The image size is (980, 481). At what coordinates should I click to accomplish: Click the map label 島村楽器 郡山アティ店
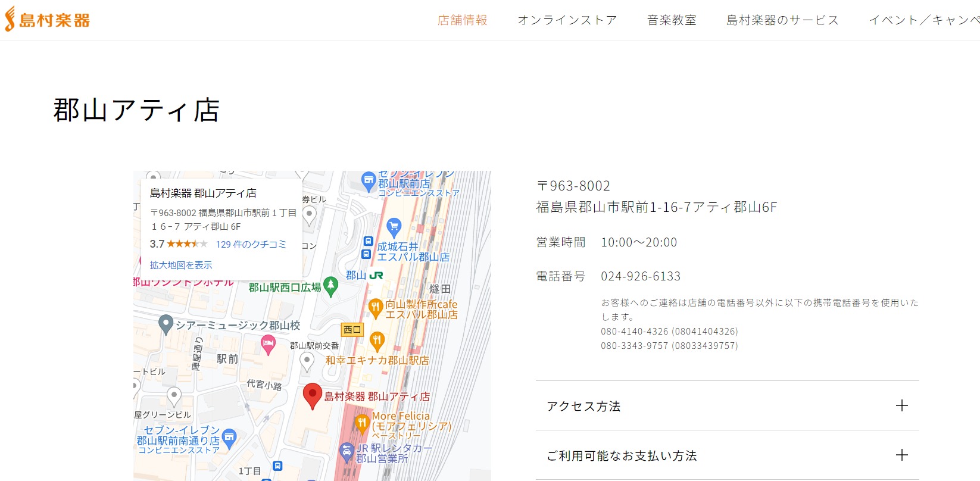(x=377, y=396)
